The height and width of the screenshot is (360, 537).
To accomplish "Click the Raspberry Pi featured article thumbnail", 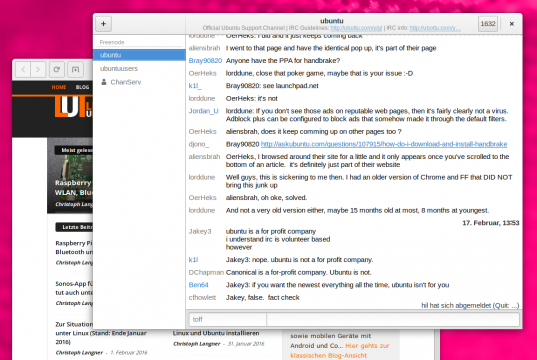I will click(x=70, y=175).
